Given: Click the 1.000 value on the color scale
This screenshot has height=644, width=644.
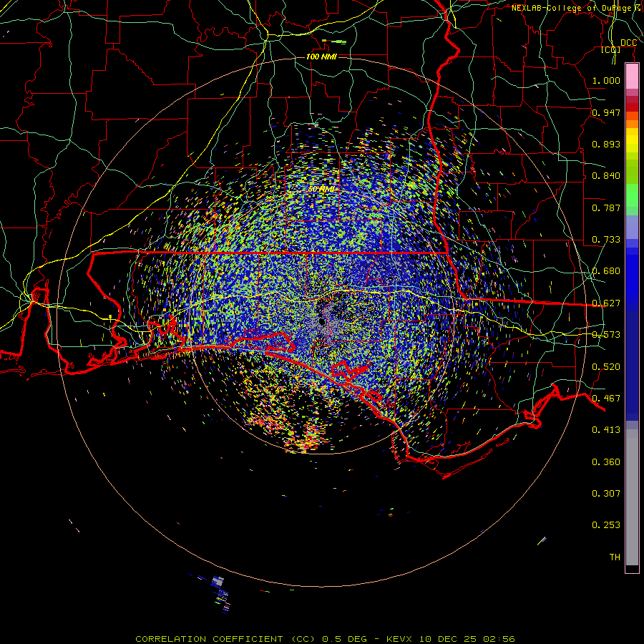Looking at the screenshot, I should pyautogui.click(x=606, y=80).
